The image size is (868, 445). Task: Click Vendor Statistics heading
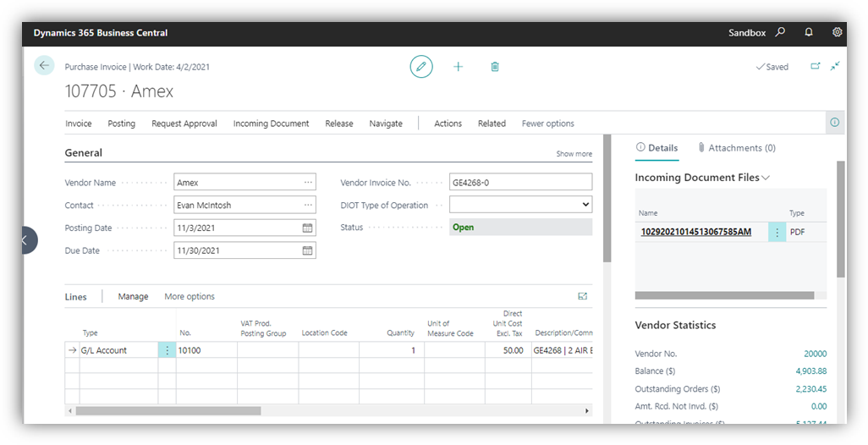pos(675,325)
